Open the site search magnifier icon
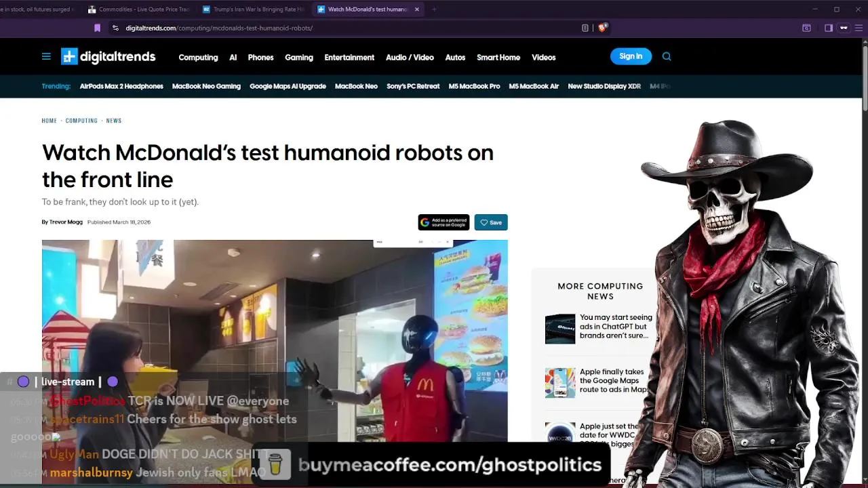868x488 pixels. point(667,57)
